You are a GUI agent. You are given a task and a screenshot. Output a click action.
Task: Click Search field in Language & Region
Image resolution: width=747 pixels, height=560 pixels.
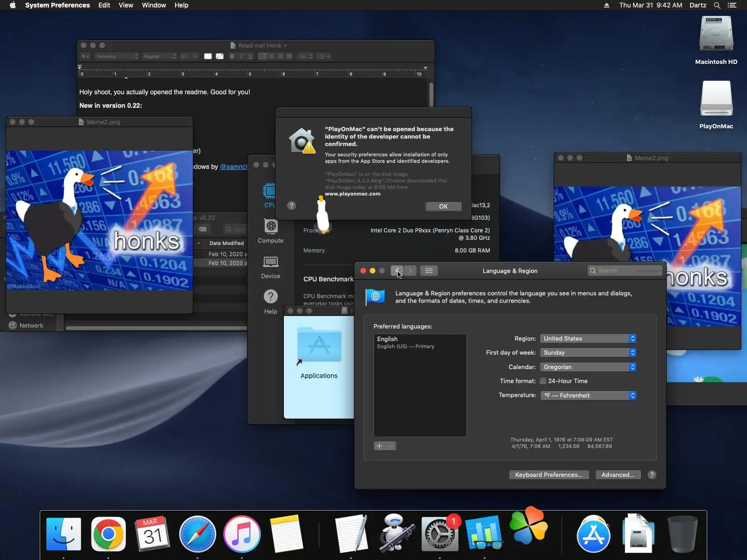click(625, 271)
